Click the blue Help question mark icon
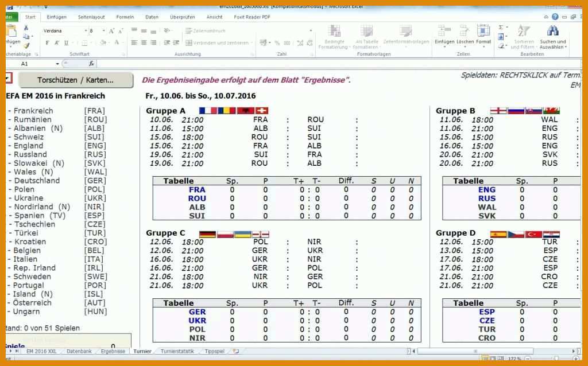 [555, 17]
